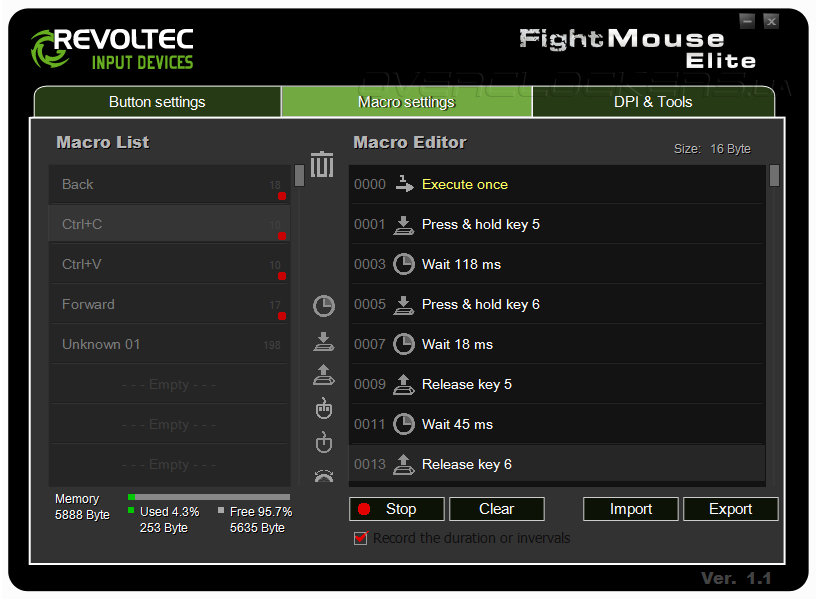Stop the macro recording
This screenshot has height=599, width=816.
397,509
